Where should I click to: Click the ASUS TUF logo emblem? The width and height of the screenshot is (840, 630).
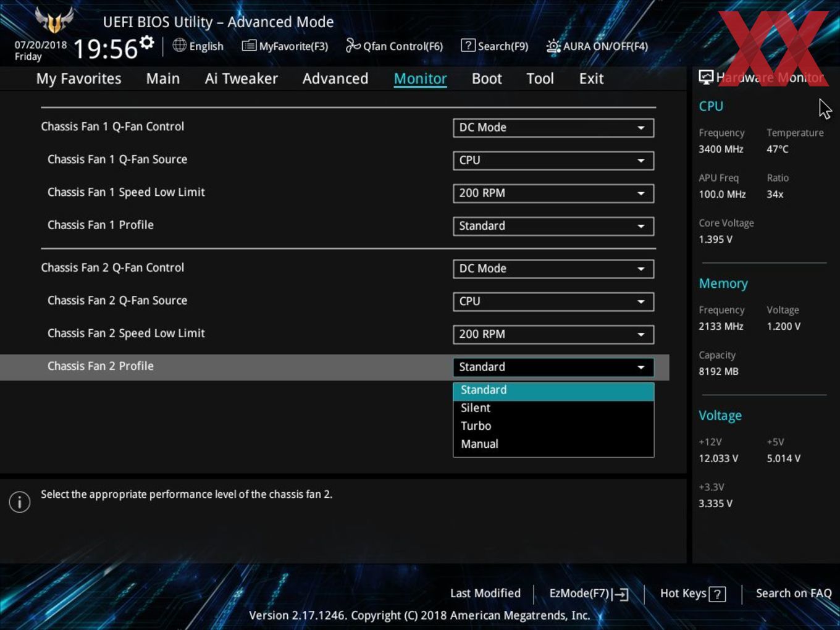(54, 20)
